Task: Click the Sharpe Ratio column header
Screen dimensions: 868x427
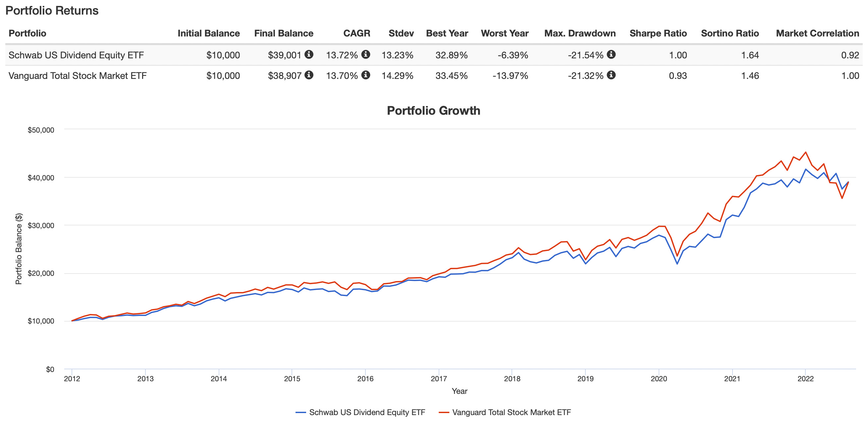Action: click(x=658, y=33)
